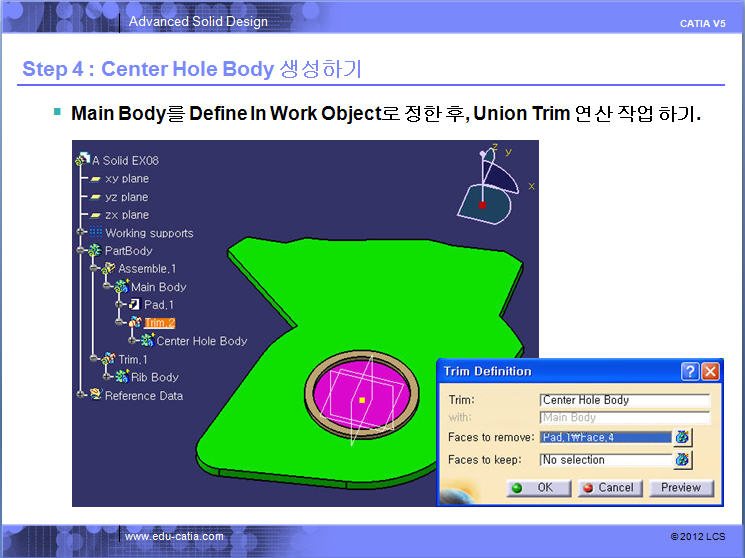Click the Working supports grid icon
Viewport: 745px width, 558px height.
[x=96, y=233]
